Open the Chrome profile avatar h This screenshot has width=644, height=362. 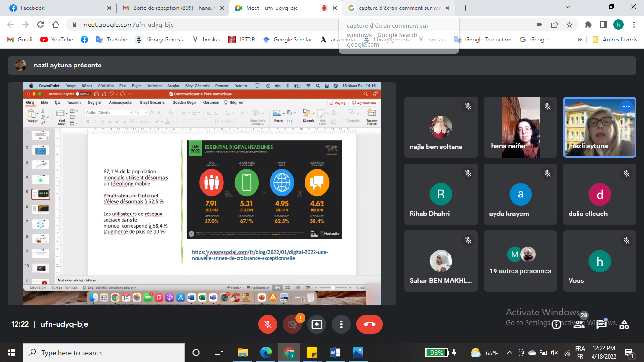click(x=619, y=25)
